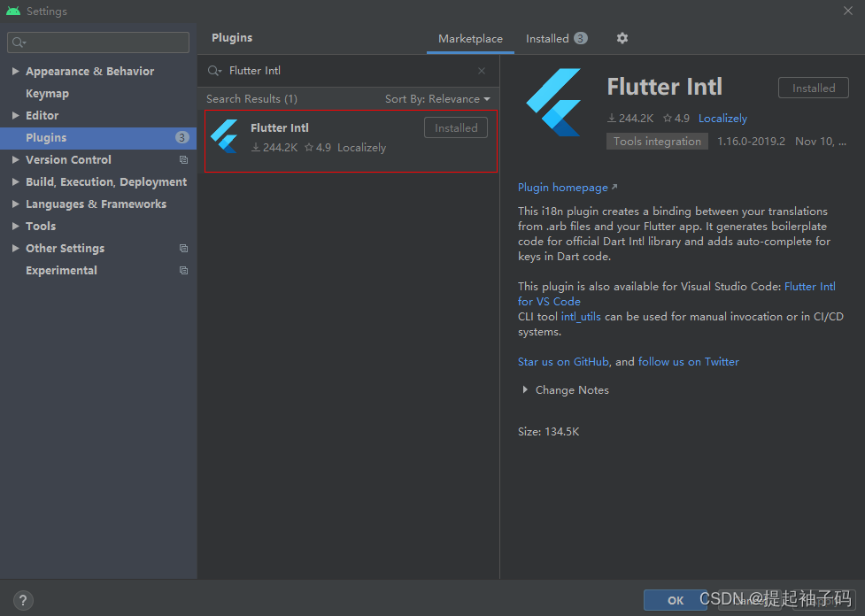
Task: Close the Settings dialog window
Action: point(848,11)
